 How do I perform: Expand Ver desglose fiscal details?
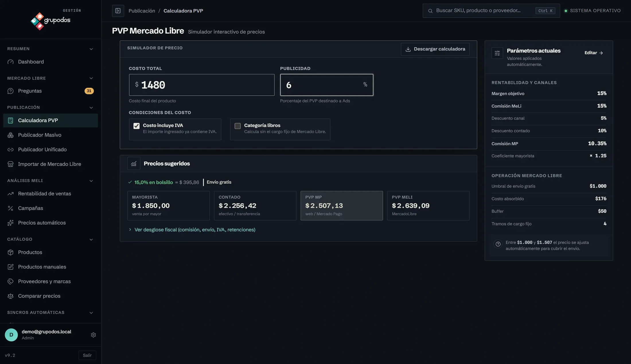pyautogui.click(x=192, y=230)
